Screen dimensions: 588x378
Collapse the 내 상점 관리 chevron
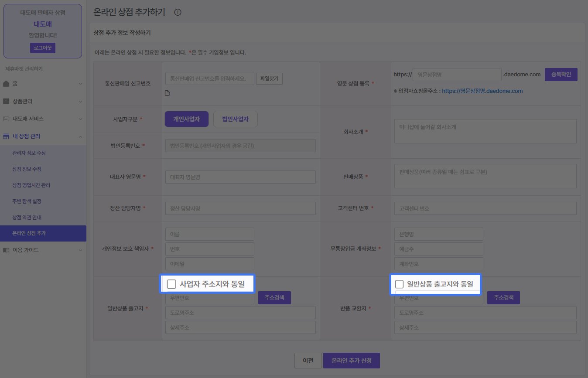tap(80, 136)
